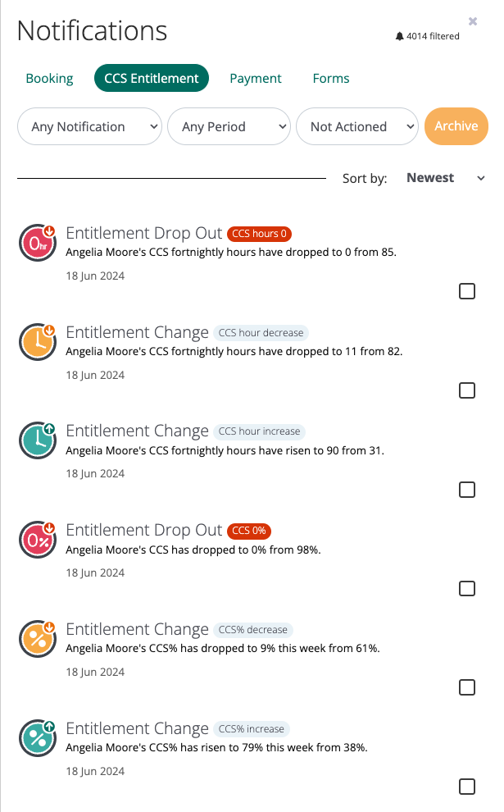Expand the Any Period filter
Image resolution: width=504 pixels, height=812 pixels.
(x=229, y=126)
